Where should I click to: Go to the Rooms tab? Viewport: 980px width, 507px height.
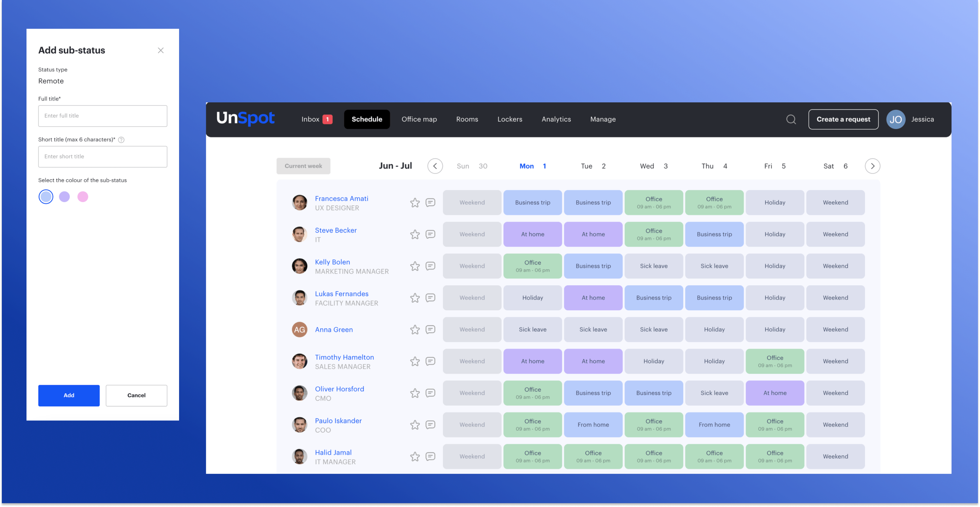[467, 119]
